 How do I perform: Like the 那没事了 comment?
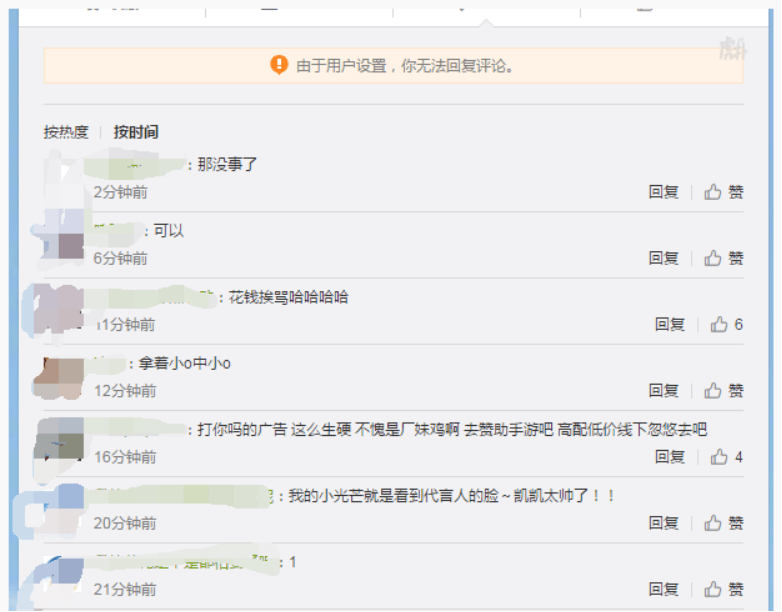pyautogui.click(x=724, y=192)
